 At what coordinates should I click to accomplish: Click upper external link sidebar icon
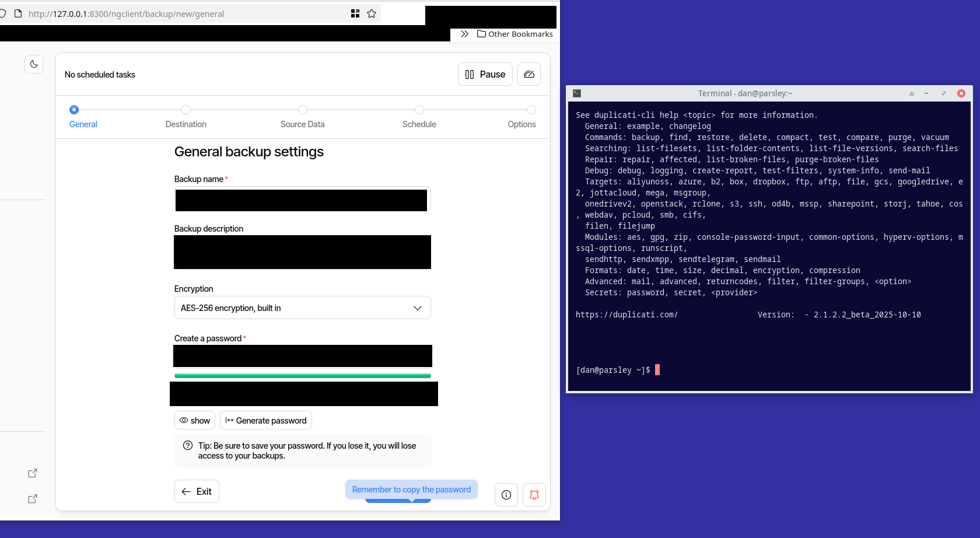tap(33, 473)
